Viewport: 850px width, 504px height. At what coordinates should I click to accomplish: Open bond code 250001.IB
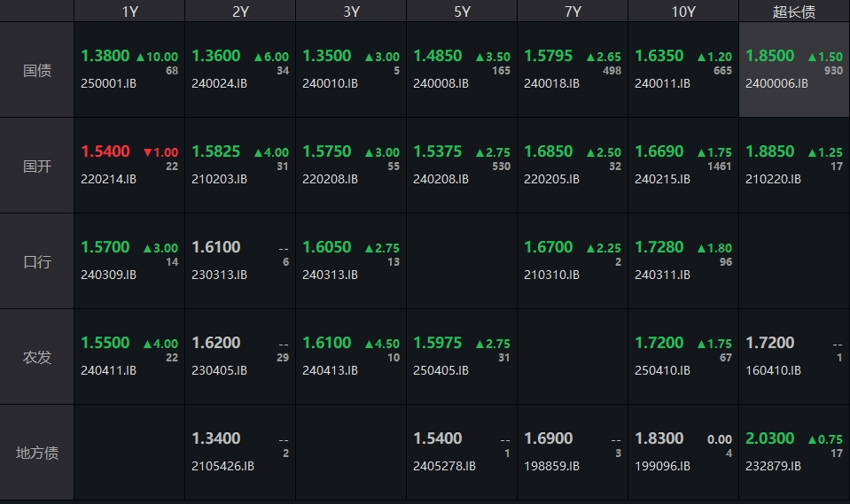(108, 83)
